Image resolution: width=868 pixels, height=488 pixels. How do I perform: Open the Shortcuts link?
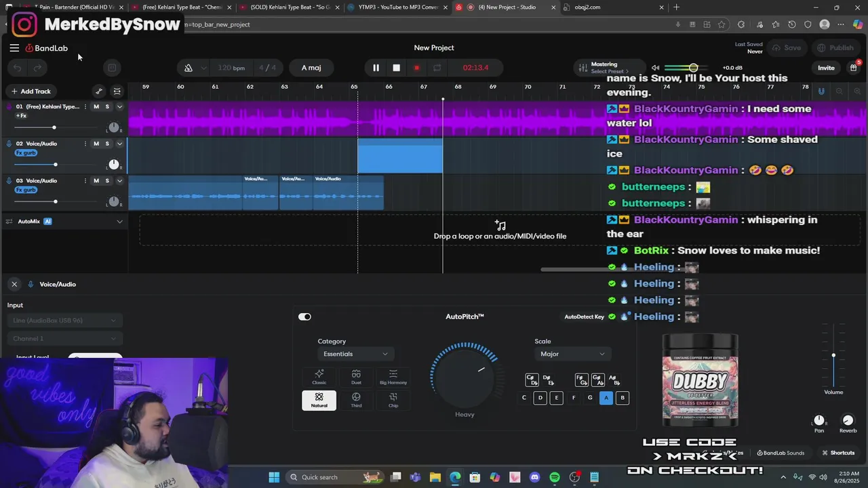click(x=838, y=453)
